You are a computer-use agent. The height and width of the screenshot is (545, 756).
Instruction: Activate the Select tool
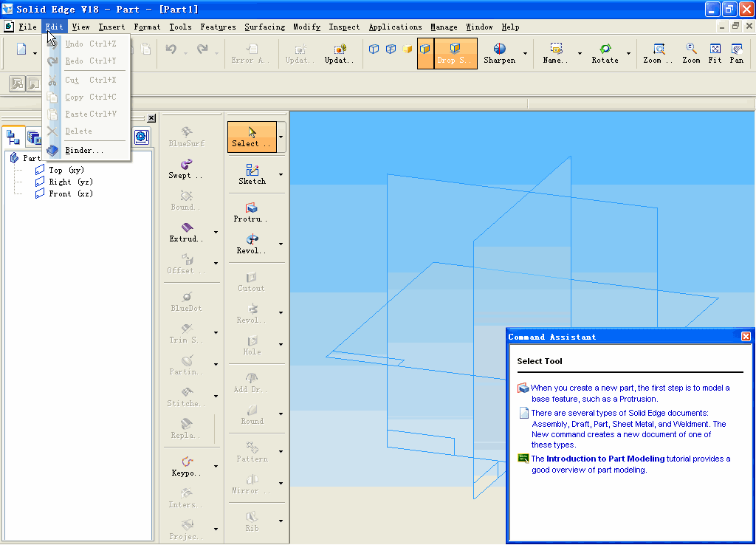click(252, 137)
